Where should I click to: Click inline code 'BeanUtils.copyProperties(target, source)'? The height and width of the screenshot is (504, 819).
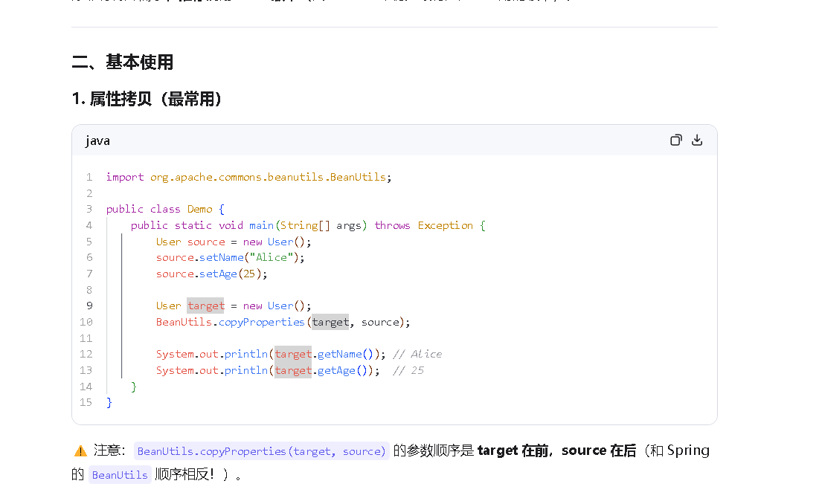point(262,451)
